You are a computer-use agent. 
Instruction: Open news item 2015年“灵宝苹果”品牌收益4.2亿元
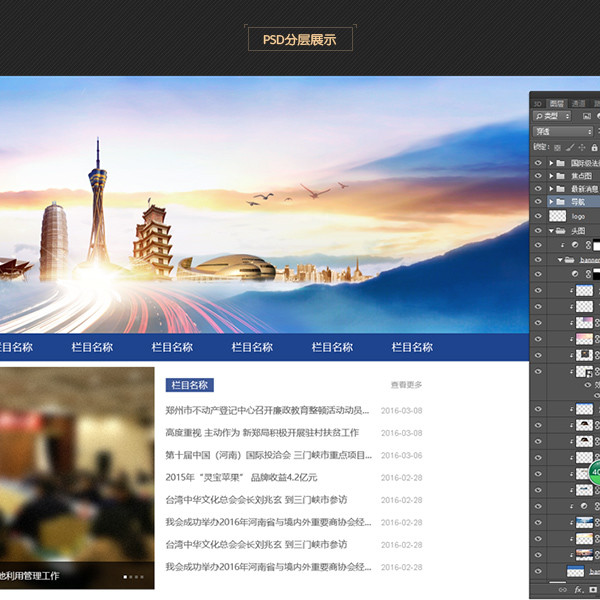241,478
